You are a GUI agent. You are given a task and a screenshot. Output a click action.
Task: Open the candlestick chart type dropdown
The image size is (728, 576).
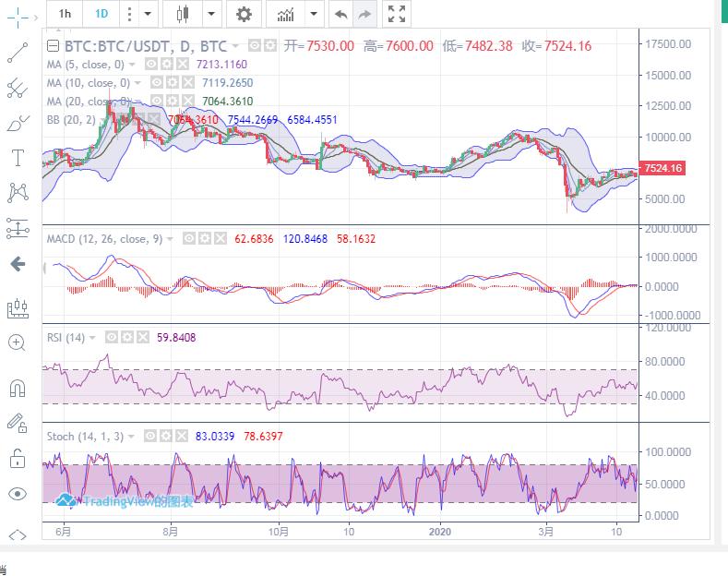pos(212,14)
